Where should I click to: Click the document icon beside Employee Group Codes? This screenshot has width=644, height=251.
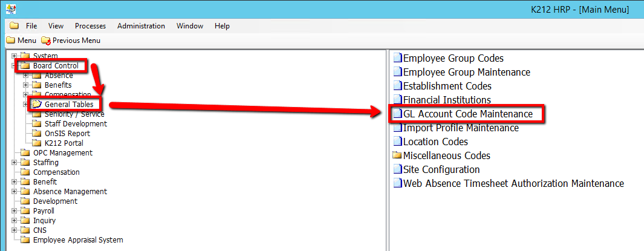pyautogui.click(x=397, y=59)
